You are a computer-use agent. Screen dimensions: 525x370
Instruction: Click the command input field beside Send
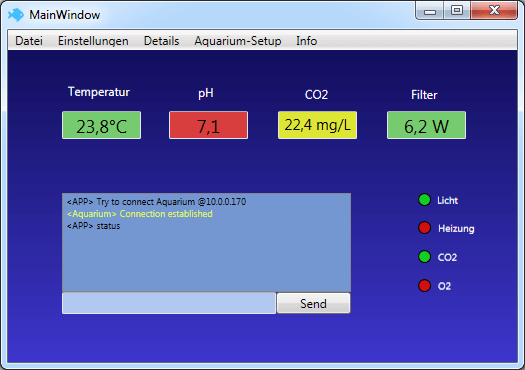pyautogui.click(x=169, y=303)
